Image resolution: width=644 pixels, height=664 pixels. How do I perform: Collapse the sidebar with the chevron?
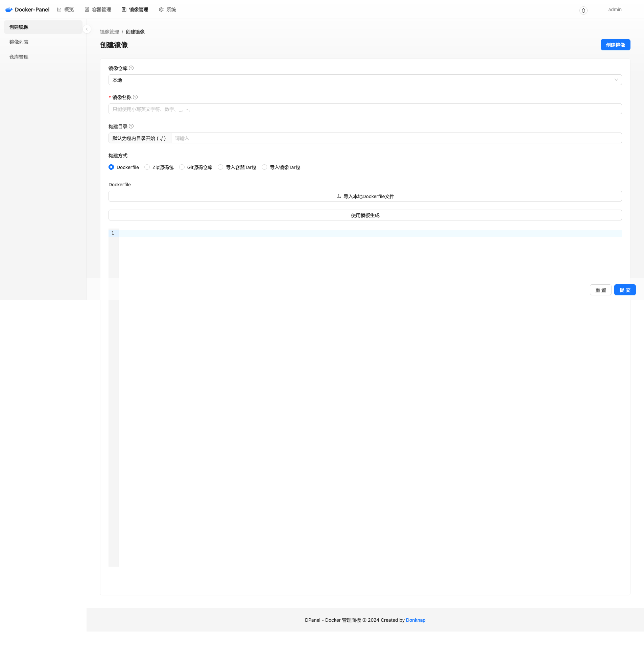(87, 29)
